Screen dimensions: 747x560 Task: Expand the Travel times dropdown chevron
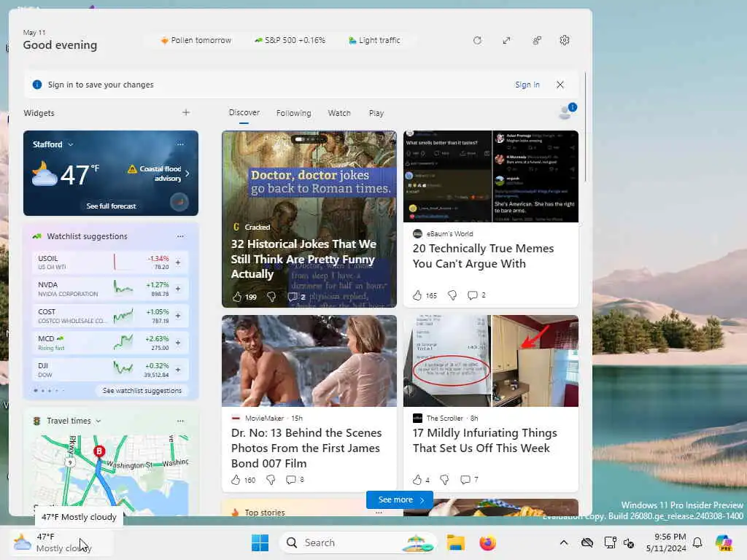coord(98,421)
